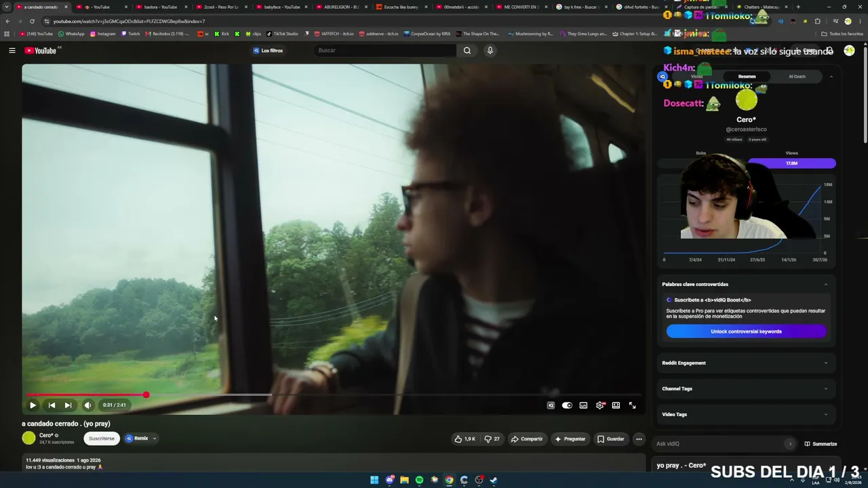This screenshot has height=488, width=868.
Task: Click the search magnifier button
Action: pos(467,51)
